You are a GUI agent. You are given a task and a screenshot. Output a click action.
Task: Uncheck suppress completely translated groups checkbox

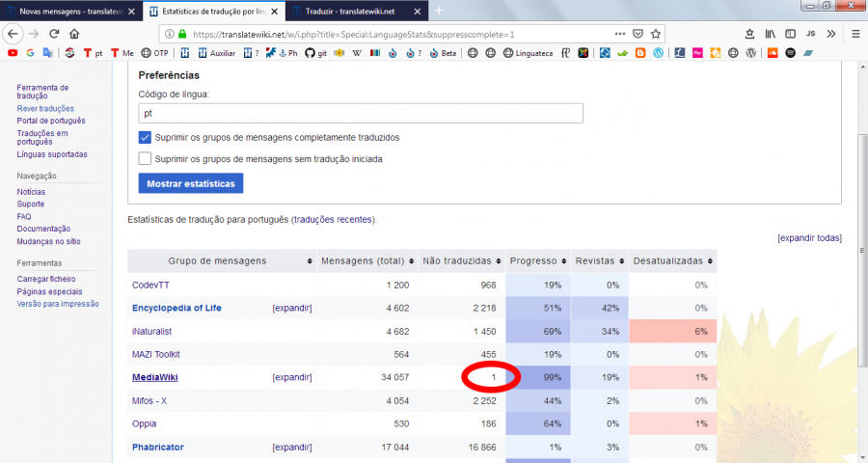click(x=145, y=137)
